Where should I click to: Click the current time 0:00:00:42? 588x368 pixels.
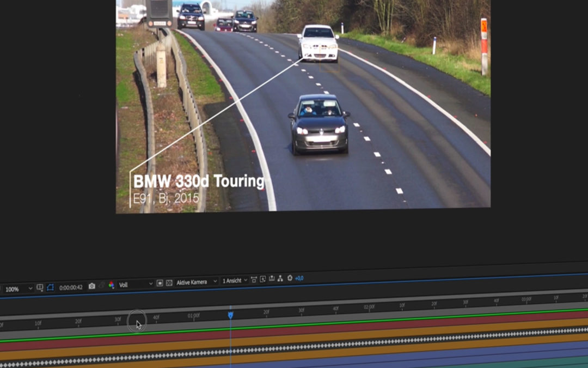click(71, 288)
